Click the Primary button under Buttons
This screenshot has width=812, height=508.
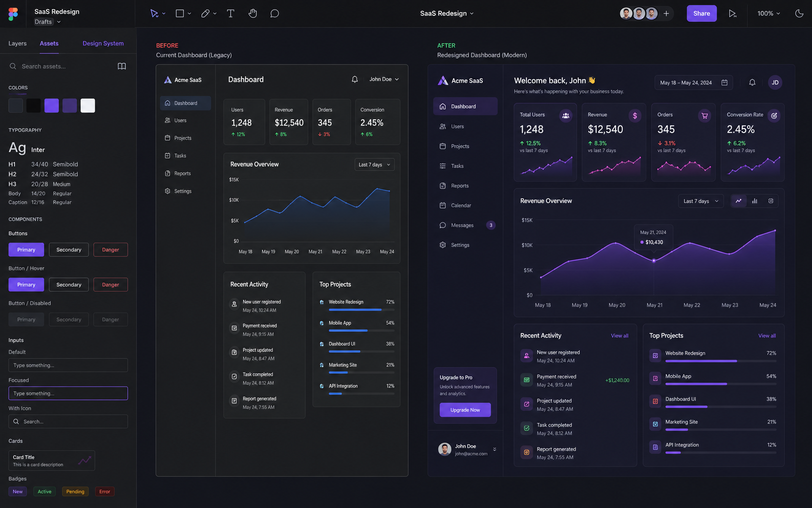tap(26, 250)
